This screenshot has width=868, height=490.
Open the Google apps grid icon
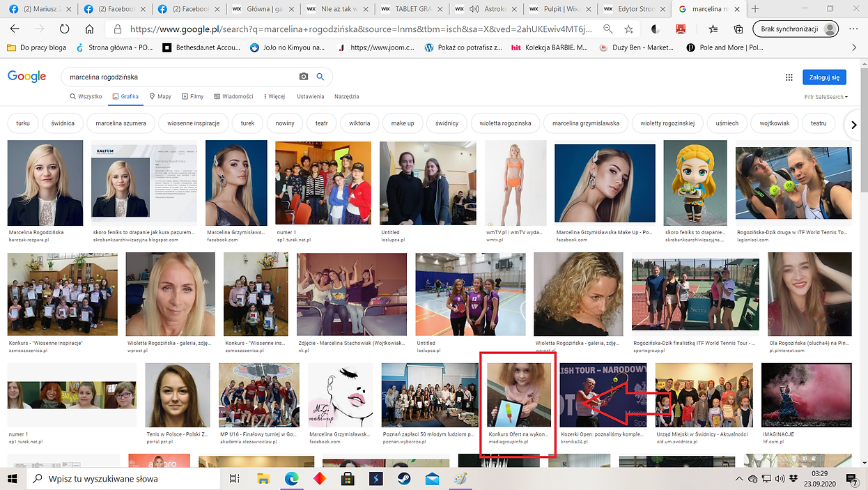(789, 77)
